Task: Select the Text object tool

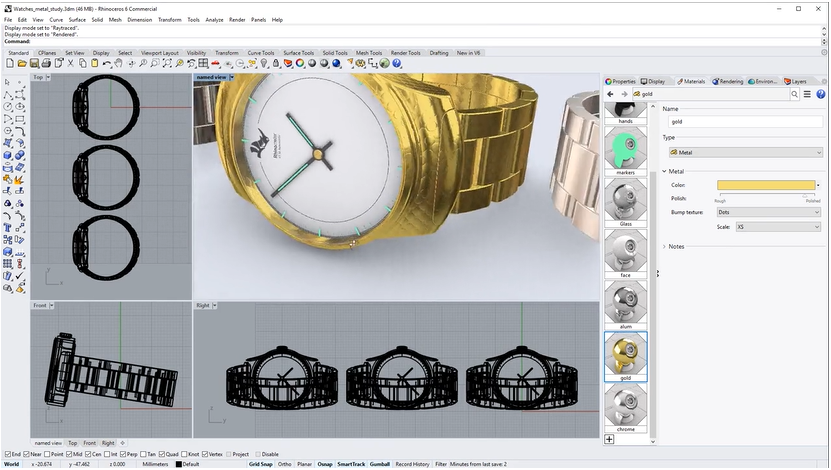Action: click(7, 228)
